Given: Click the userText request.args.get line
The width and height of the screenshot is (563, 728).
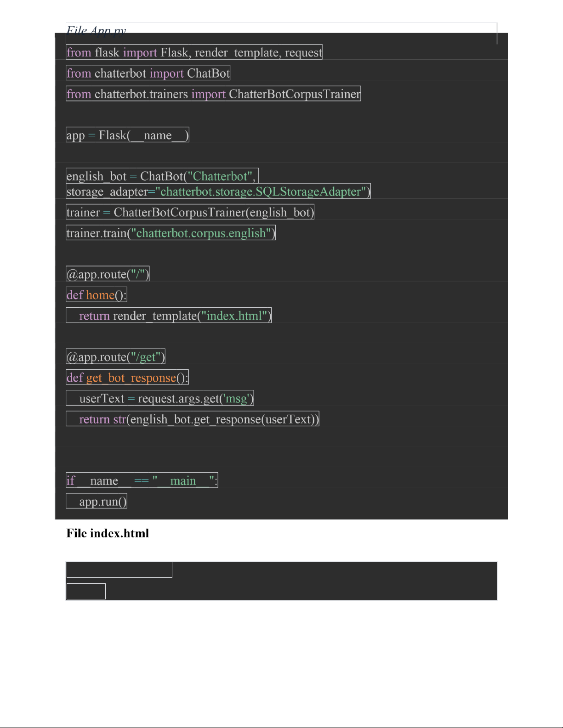Looking at the screenshot, I should click(160, 398).
